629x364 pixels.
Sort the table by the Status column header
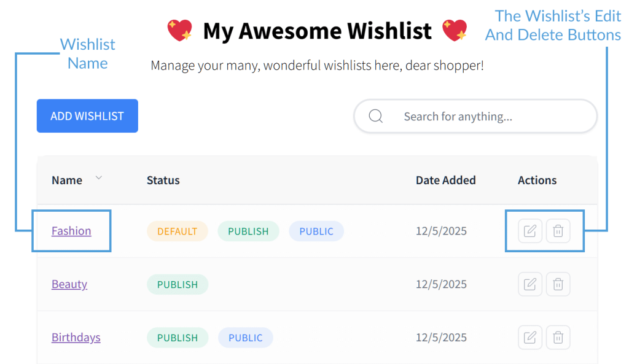coord(162,180)
